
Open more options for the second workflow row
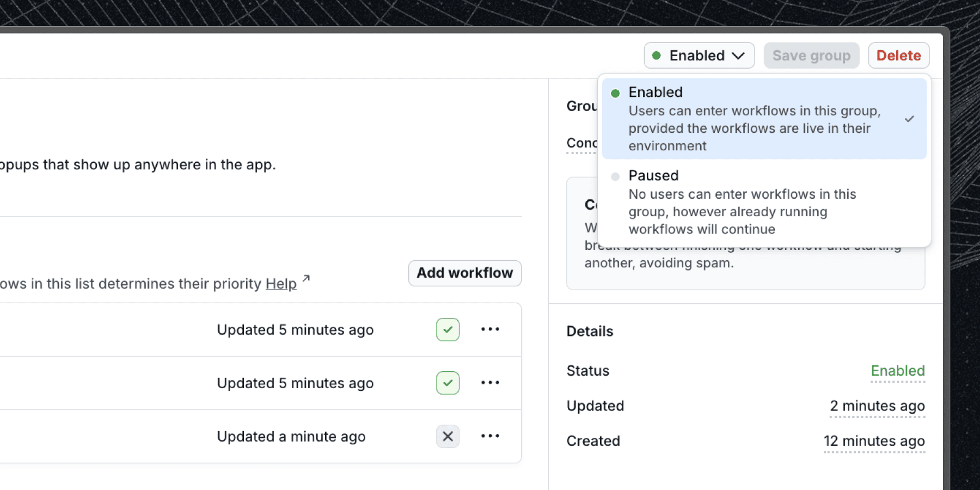pyautogui.click(x=490, y=383)
